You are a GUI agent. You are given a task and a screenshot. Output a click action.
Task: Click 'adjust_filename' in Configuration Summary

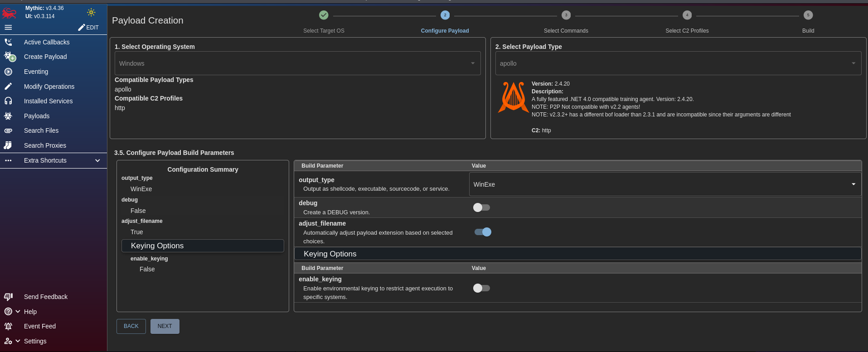142,221
